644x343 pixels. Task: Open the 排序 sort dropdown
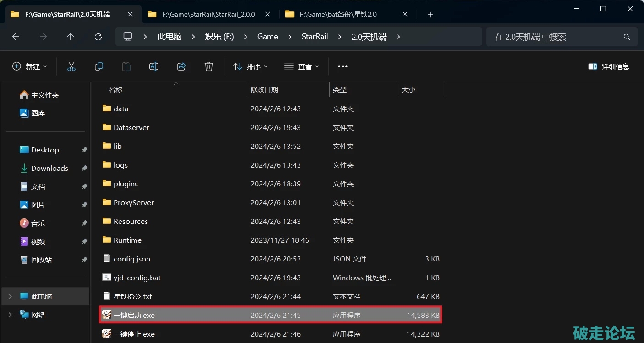coord(250,66)
